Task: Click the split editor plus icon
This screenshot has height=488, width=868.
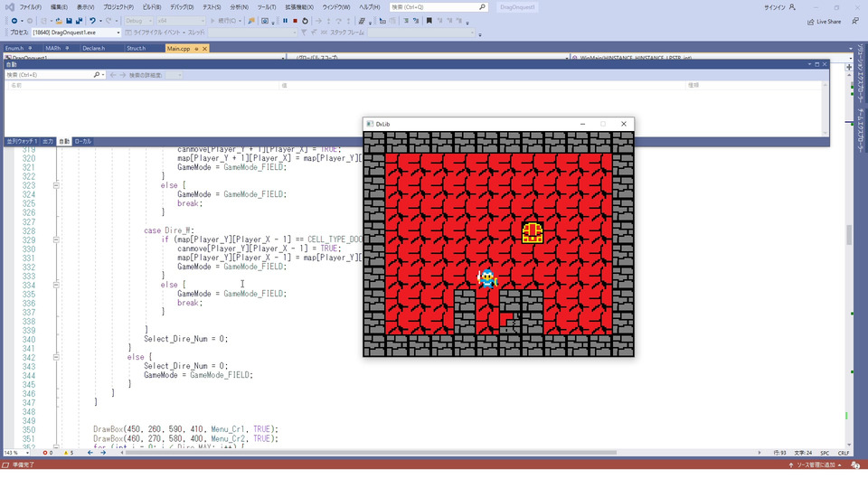Action: click(x=849, y=67)
